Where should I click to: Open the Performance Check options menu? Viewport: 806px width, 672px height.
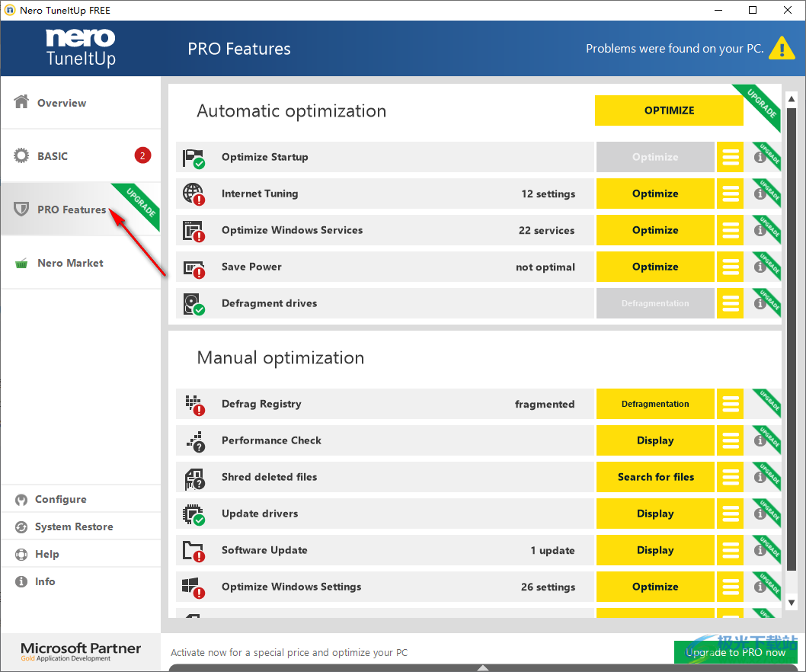730,440
